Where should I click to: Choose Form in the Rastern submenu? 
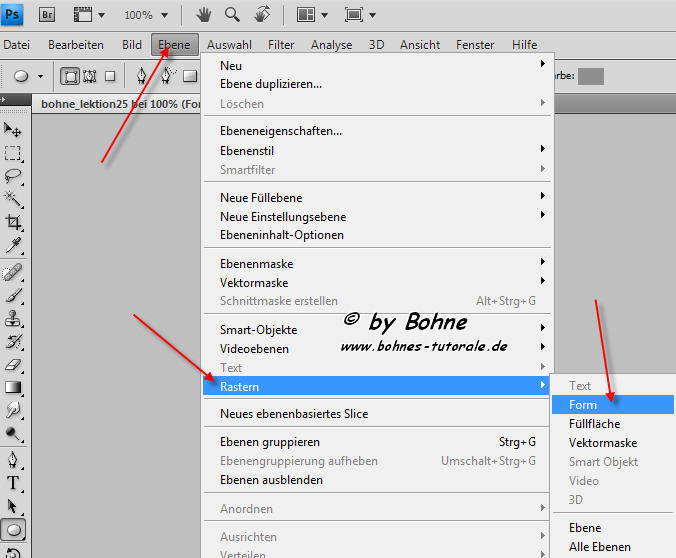pyautogui.click(x=583, y=404)
